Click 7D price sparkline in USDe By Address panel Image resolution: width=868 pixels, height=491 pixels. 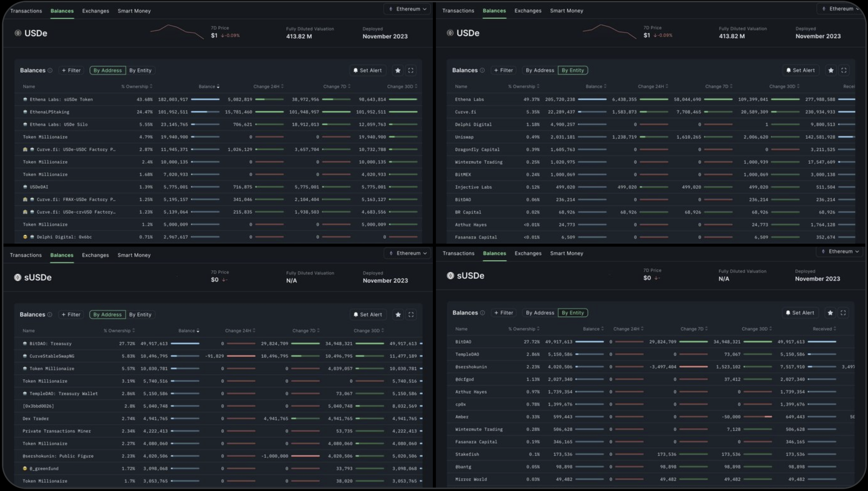(177, 32)
